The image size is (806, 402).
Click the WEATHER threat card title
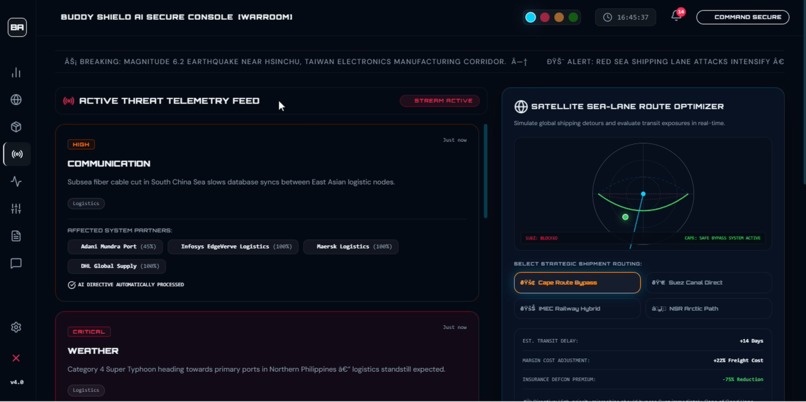(x=93, y=351)
